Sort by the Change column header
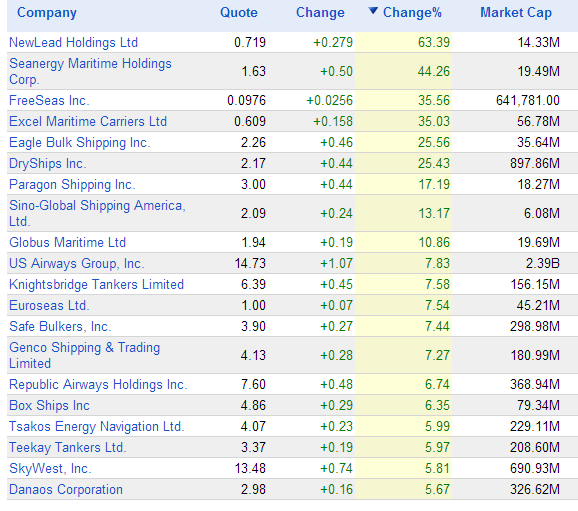Viewport: 578px width, 511px height. (320, 13)
